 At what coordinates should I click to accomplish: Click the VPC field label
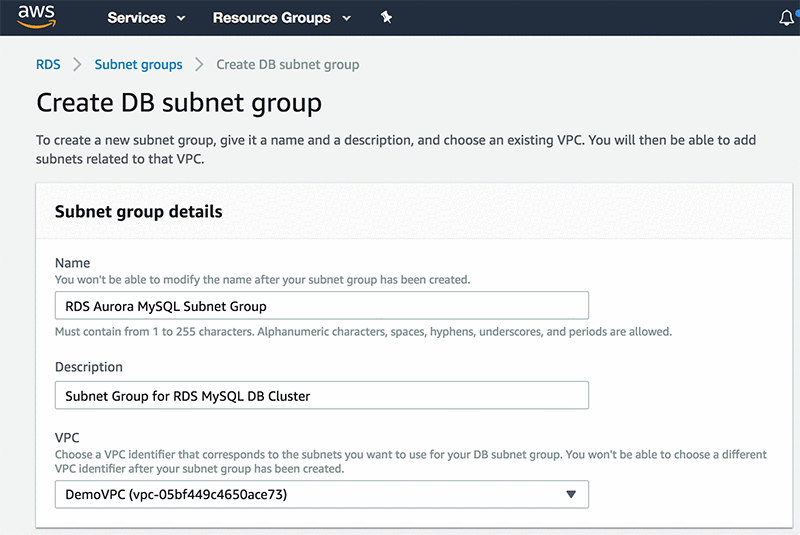click(x=68, y=438)
